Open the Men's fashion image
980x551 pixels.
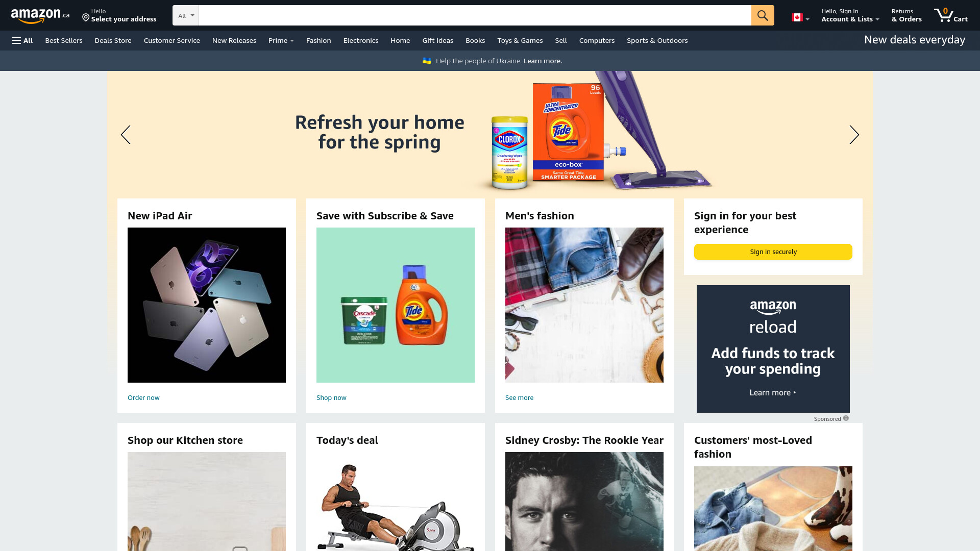(x=584, y=305)
